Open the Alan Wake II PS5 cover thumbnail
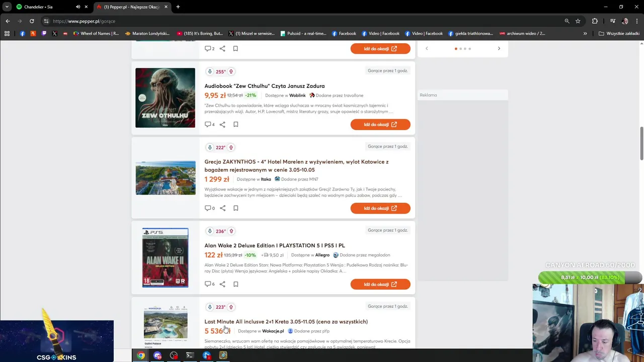The width and height of the screenshot is (644, 362). 165,257
